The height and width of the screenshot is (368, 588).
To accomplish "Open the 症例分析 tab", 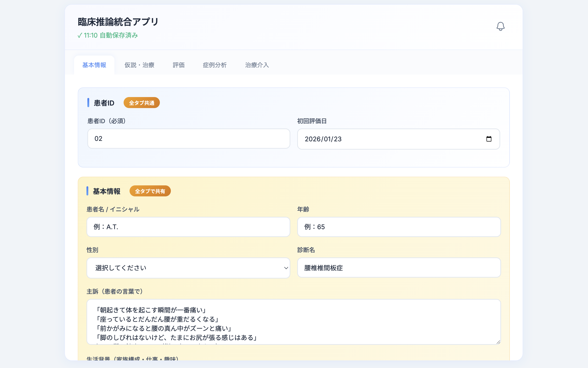I will pos(214,65).
